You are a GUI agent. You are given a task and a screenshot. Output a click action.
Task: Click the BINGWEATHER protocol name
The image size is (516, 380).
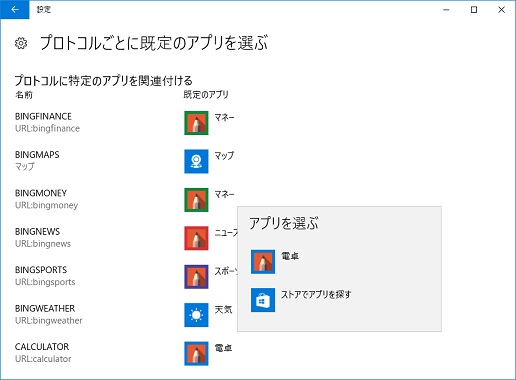click(45, 308)
